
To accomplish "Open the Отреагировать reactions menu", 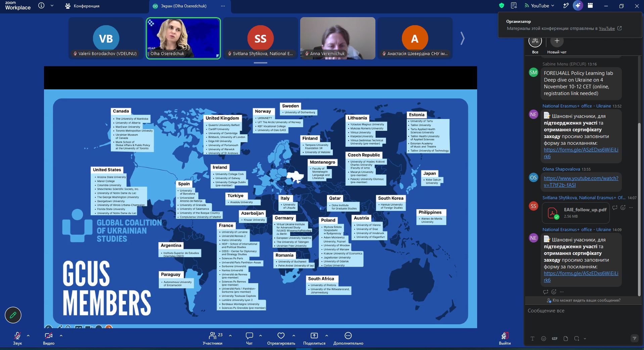I will [x=281, y=338].
